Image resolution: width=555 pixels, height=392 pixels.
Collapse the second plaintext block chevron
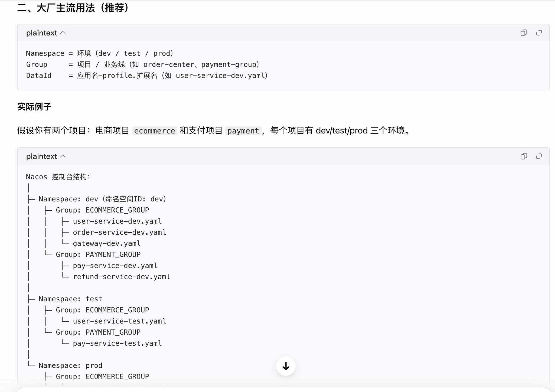[63, 156]
